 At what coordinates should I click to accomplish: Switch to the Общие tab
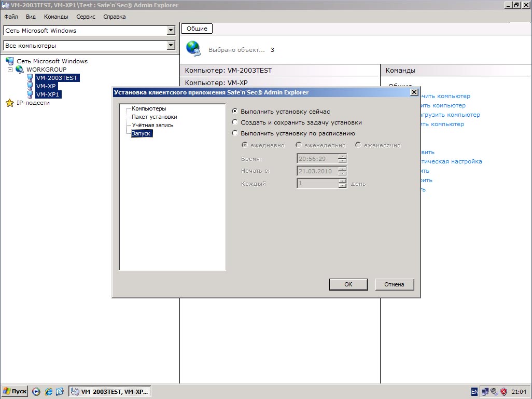(x=197, y=29)
